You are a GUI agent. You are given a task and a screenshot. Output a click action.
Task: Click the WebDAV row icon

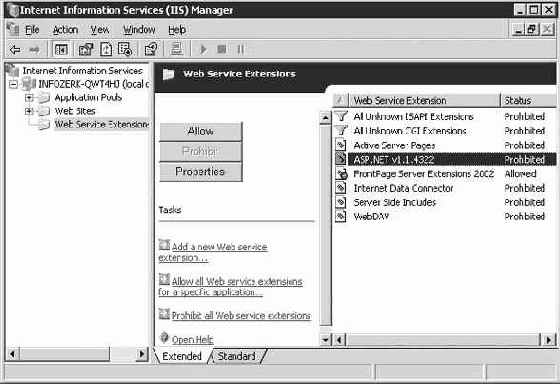coord(341,216)
